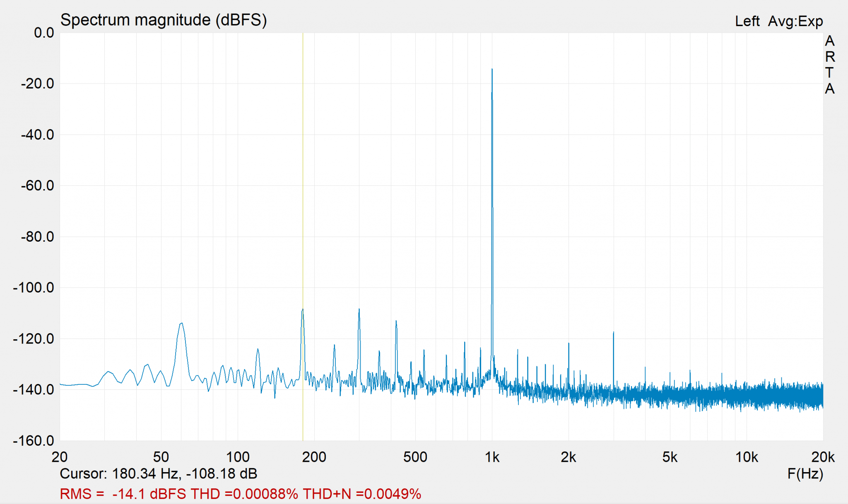Click the 3 kHz harmonic peak
Screen dimensions: 848x504
point(613,333)
